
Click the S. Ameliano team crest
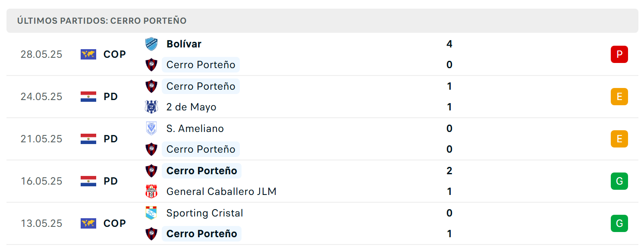pyautogui.click(x=151, y=129)
